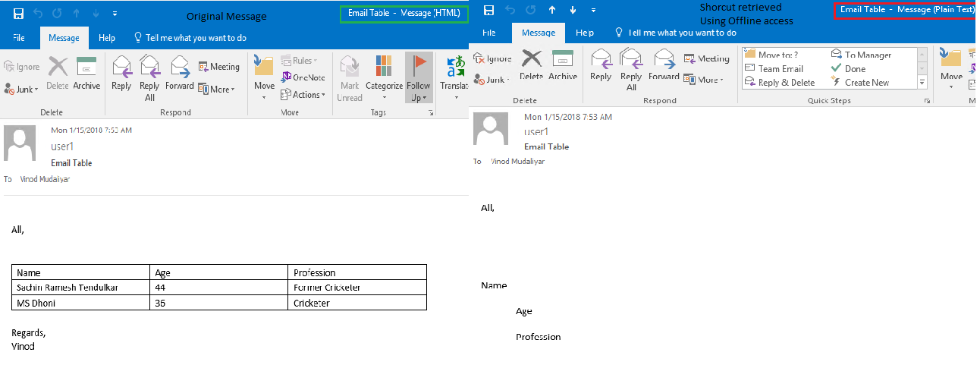Click Ignore in the Plain Text window
980x365 pixels.
coord(493,58)
